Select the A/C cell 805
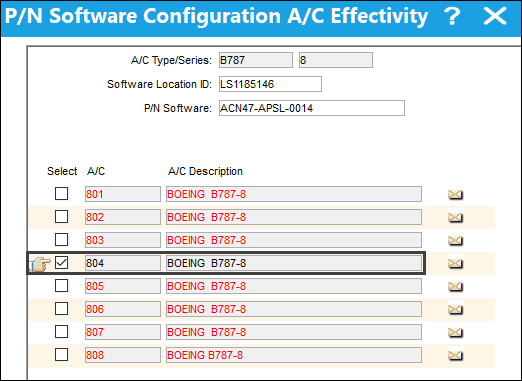The width and height of the screenshot is (522, 381). (123, 286)
